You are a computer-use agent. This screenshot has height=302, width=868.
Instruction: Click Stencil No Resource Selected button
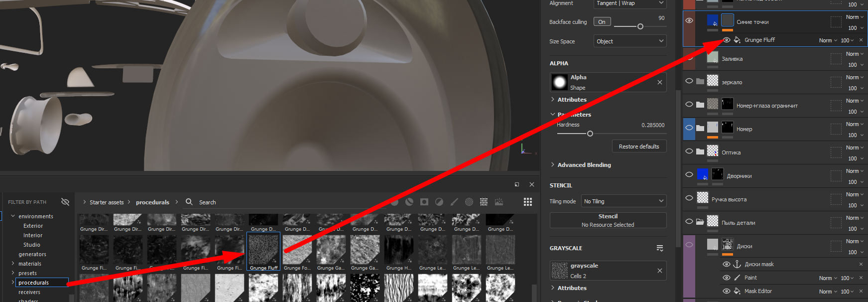tap(608, 220)
